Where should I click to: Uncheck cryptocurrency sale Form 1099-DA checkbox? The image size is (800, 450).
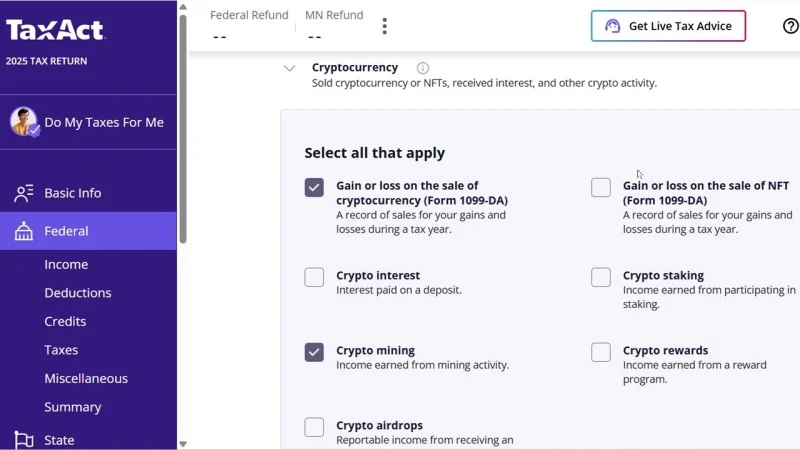(314, 187)
